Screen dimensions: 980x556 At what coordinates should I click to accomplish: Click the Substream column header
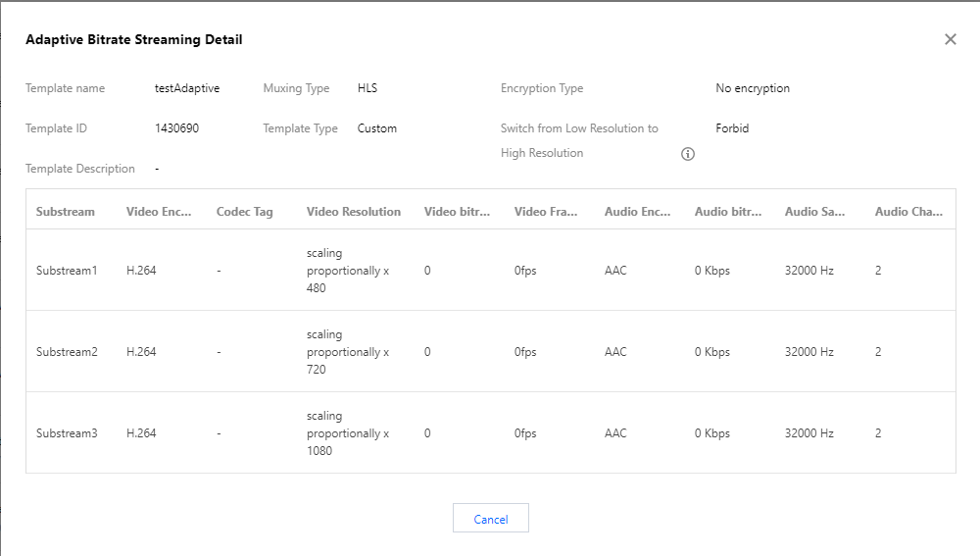pyautogui.click(x=66, y=212)
